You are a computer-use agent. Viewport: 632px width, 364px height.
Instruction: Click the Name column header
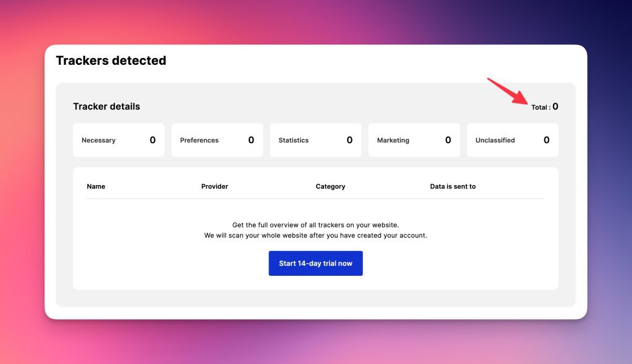point(96,186)
